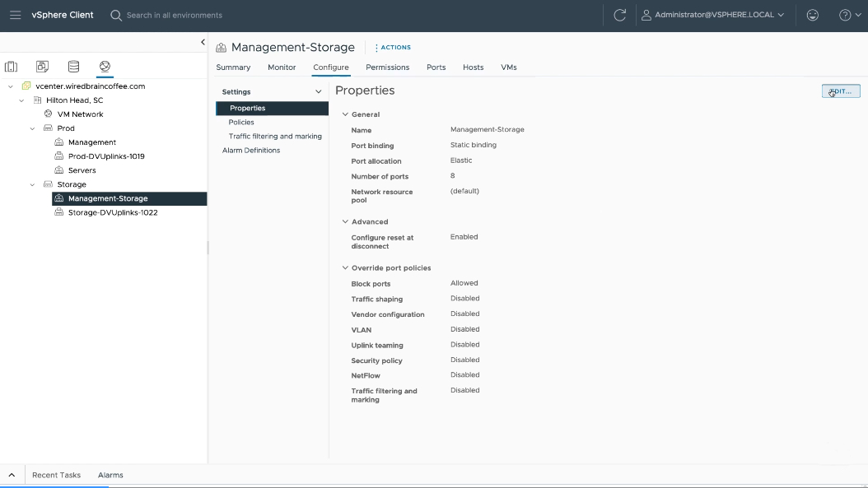The image size is (868, 488).
Task: Switch to VMs and Templates inventory view
Action: click(x=42, y=67)
